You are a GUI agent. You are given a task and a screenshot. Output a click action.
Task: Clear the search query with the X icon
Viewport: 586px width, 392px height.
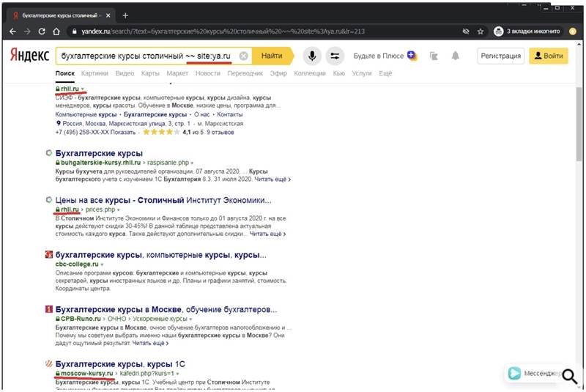(x=243, y=56)
